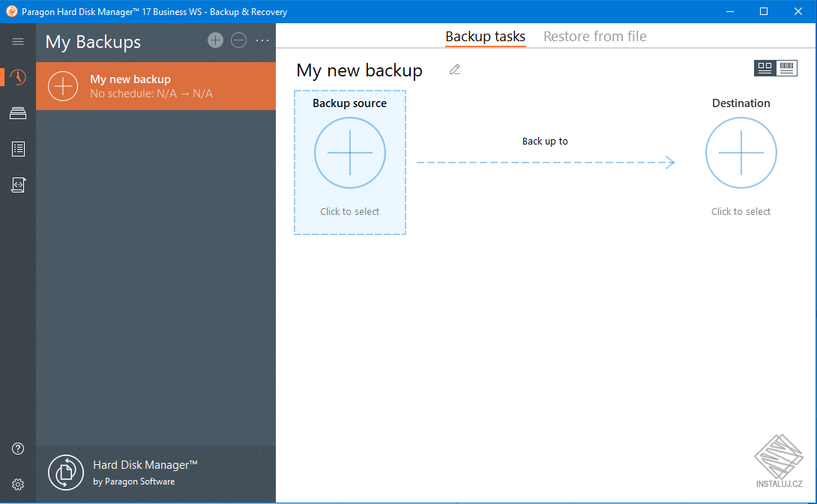Image resolution: width=817 pixels, height=504 pixels.
Task: Open Backup & Recovery clock icon in sidebar
Action: tap(18, 77)
